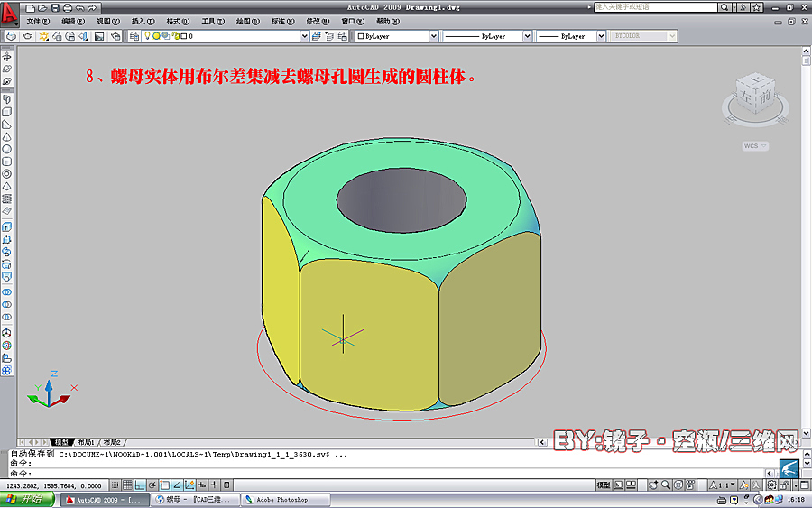812x508 pixels.
Task: Click the Print (plot) icon
Action: click(x=68, y=8)
